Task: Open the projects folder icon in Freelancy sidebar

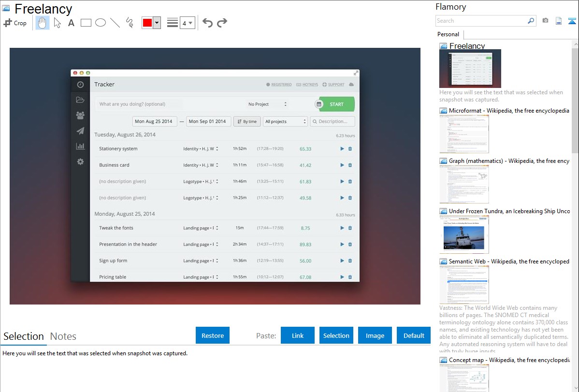Action: [80, 100]
